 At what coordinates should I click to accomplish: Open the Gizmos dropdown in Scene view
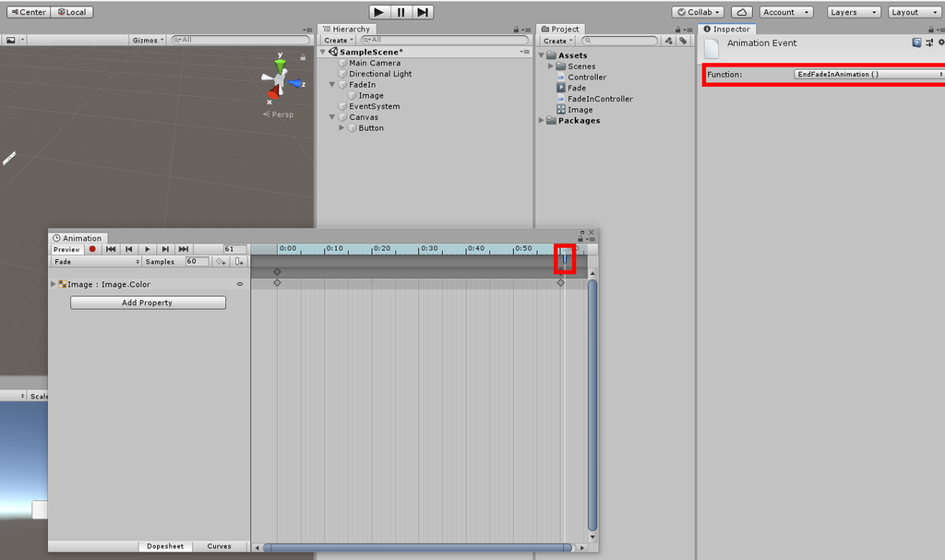pyautogui.click(x=149, y=40)
